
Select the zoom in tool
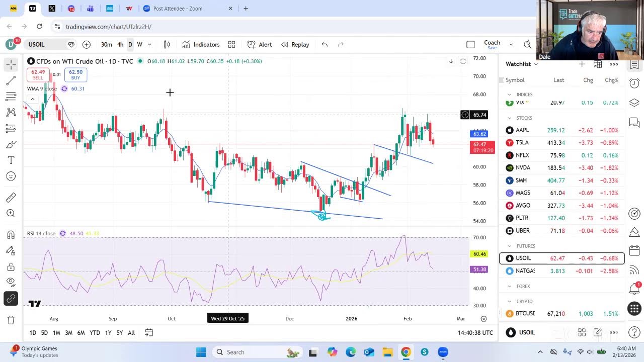11,213
